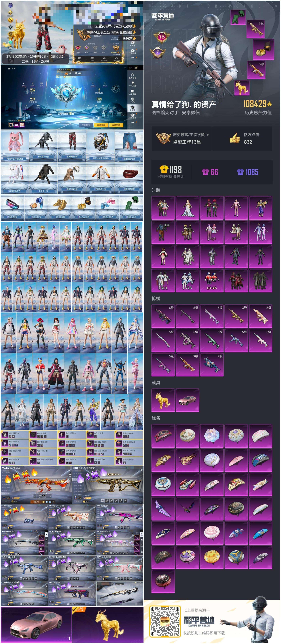
Task: Click the yellow duck parachute icon
Action: point(212,557)
